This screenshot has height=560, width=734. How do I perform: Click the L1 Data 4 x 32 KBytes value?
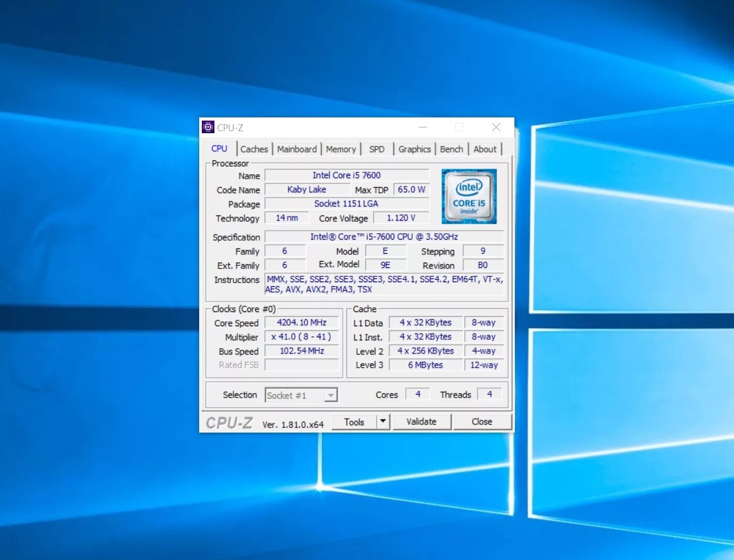[x=426, y=322]
